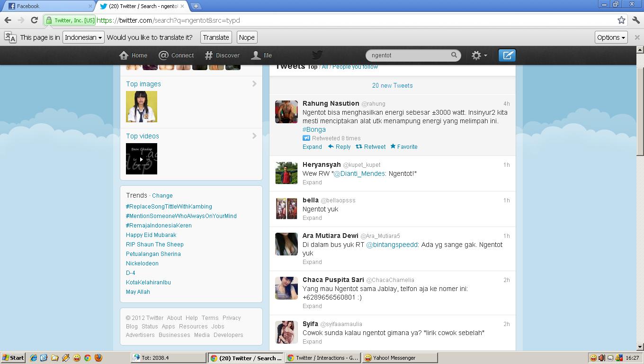The image size is (644, 364).
Task: Launch Internet Explorer from quick launch
Action: pos(33,358)
